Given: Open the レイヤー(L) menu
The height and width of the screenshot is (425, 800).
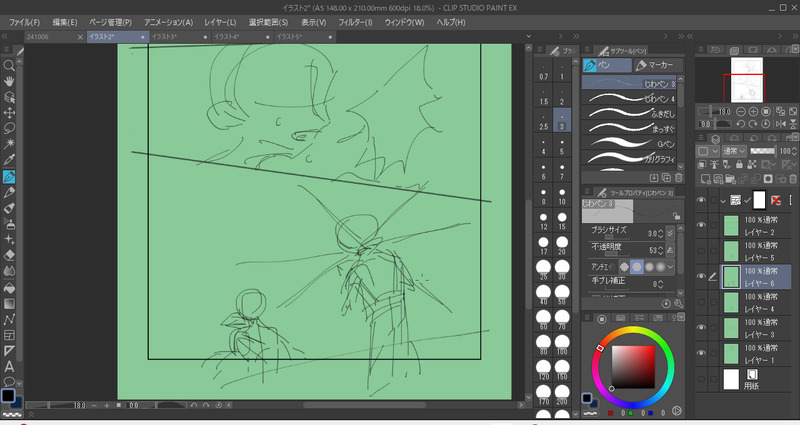Looking at the screenshot, I should click(x=220, y=22).
